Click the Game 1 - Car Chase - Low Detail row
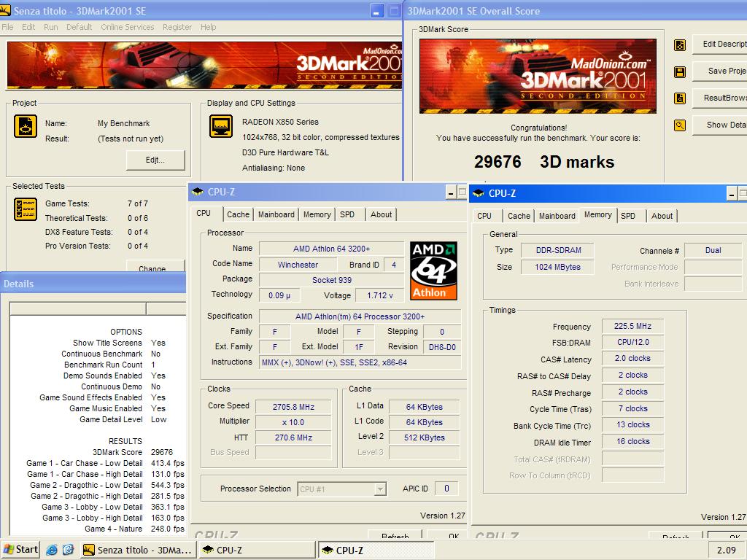Screen dimensions: 747x560 98,463
